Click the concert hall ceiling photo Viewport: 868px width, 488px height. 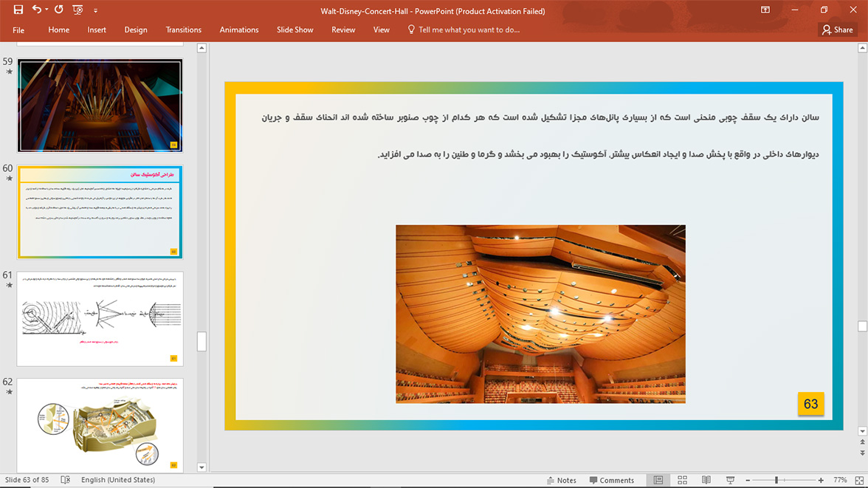click(x=540, y=314)
